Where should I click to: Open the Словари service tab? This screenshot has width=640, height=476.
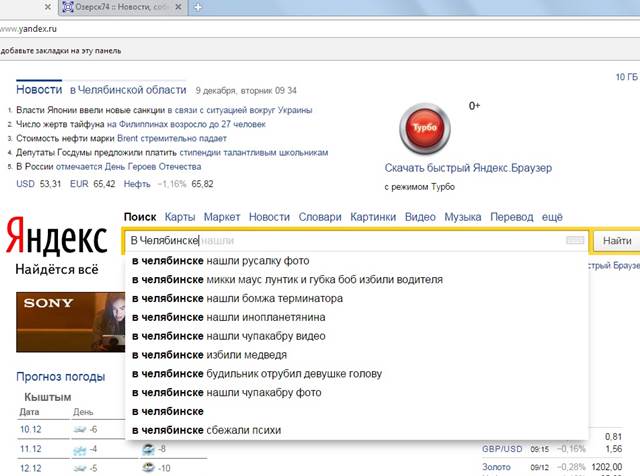(x=320, y=217)
